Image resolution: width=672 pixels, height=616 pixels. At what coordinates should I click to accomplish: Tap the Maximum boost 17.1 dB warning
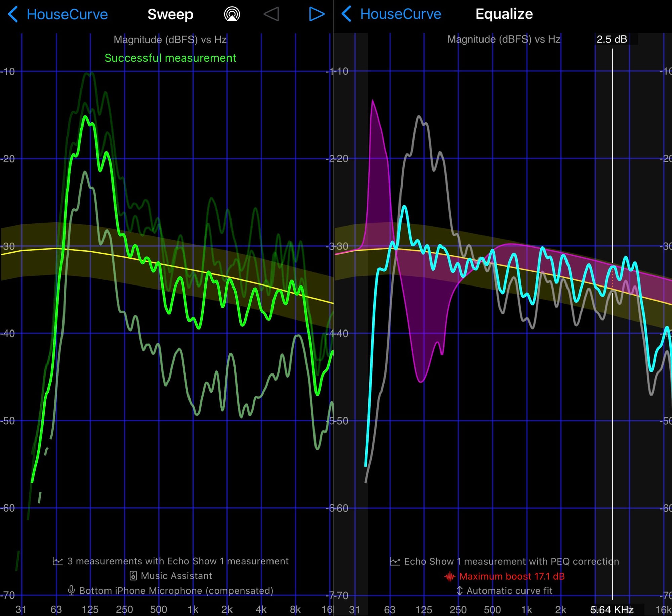pos(512,576)
